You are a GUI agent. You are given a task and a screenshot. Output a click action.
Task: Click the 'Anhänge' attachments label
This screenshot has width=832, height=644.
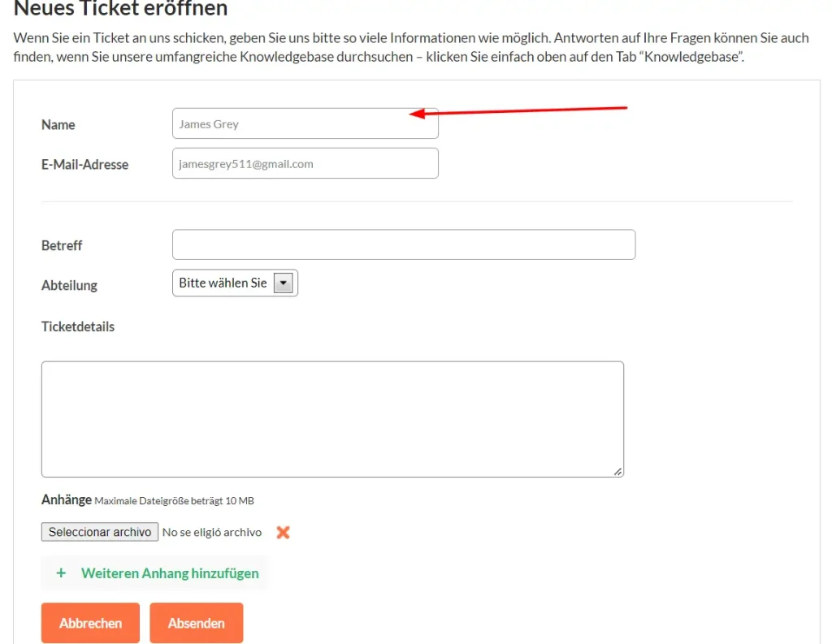click(x=66, y=500)
